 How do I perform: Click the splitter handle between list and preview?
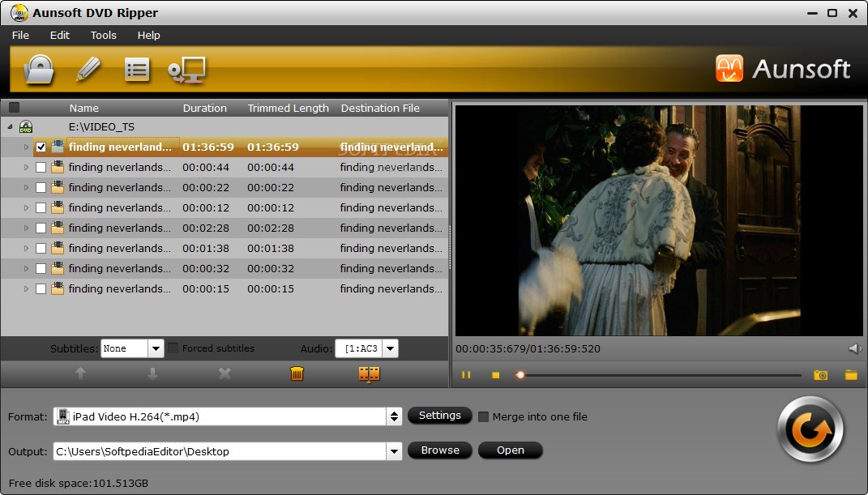(450, 247)
